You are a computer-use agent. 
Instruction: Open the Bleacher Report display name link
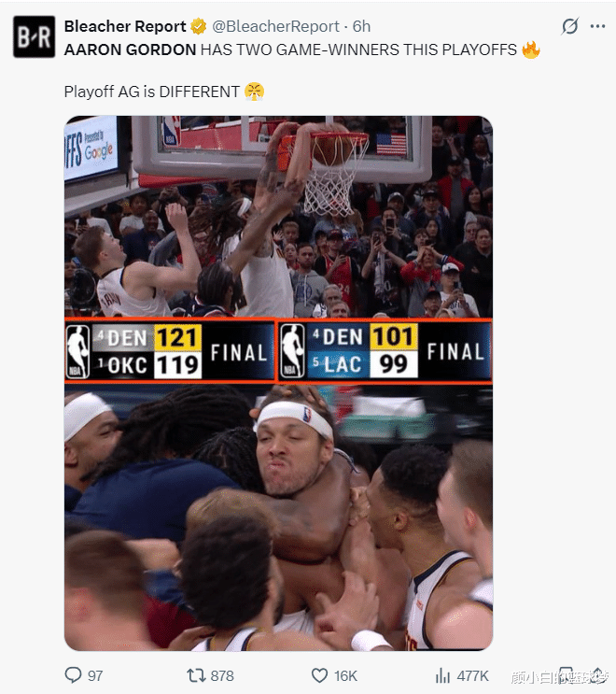pos(125,26)
